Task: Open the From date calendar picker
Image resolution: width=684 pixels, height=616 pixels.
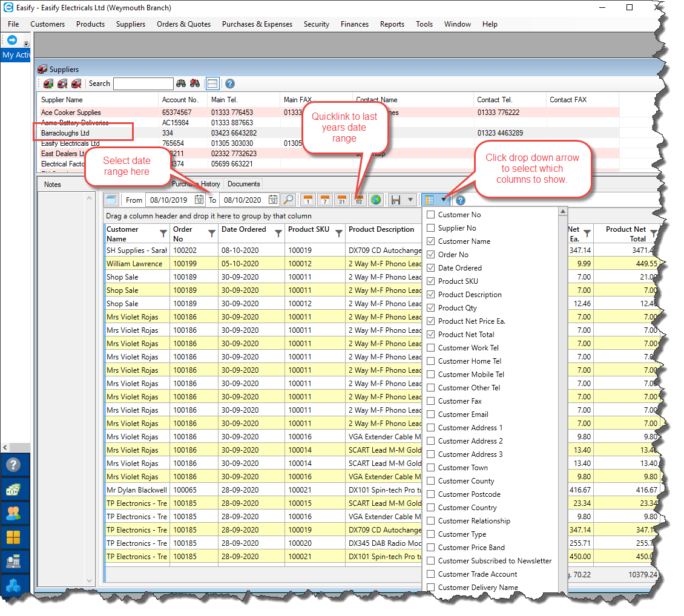Action: (199, 200)
